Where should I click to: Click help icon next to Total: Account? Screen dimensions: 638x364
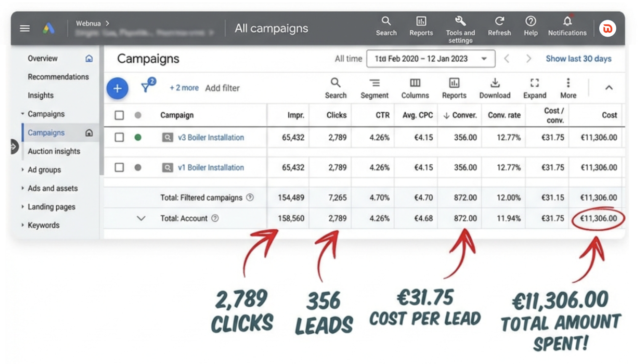click(x=215, y=218)
